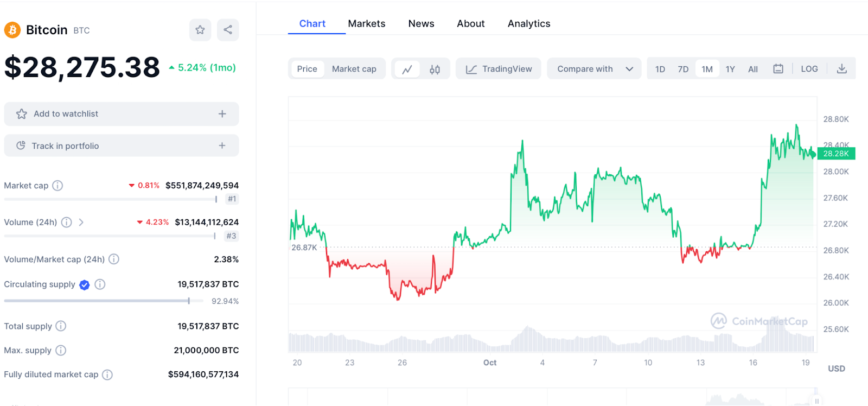Viewport: 868px width, 406px height.
Task: Click the Add to watchlist button
Action: pyautogui.click(x=122, y=114)
